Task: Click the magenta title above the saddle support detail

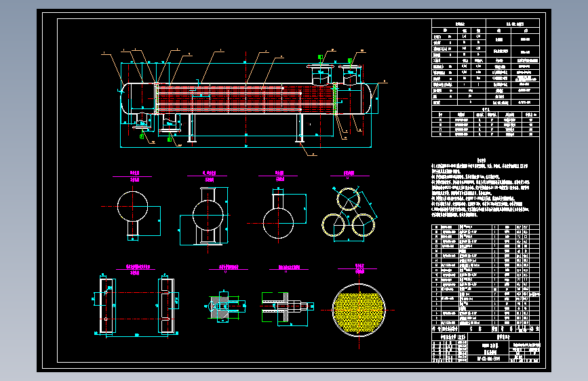Action: 136,269
